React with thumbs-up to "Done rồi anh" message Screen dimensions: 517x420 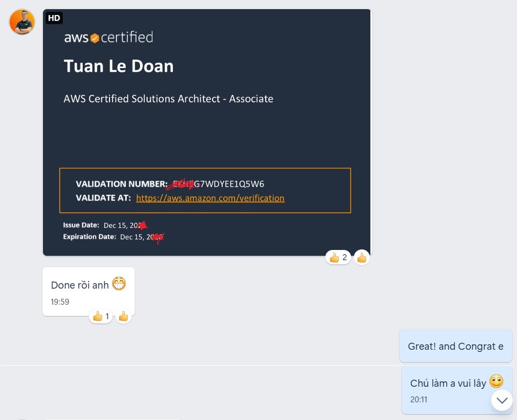pos(123,316)
